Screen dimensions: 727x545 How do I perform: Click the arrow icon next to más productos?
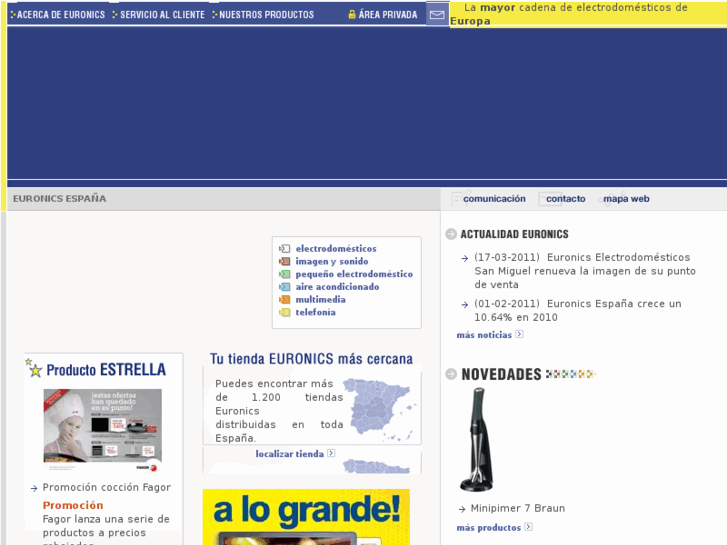[x=528, y=527]
